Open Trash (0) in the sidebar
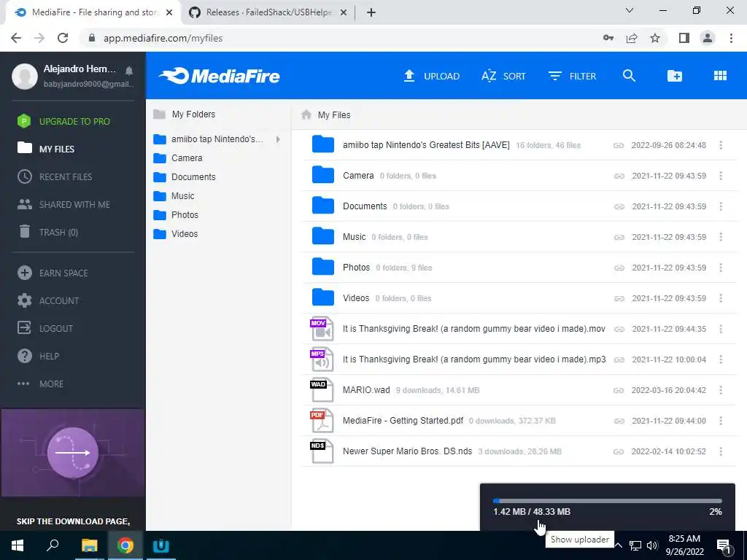Viewport: 747px width, 560px height. [47, 232]
